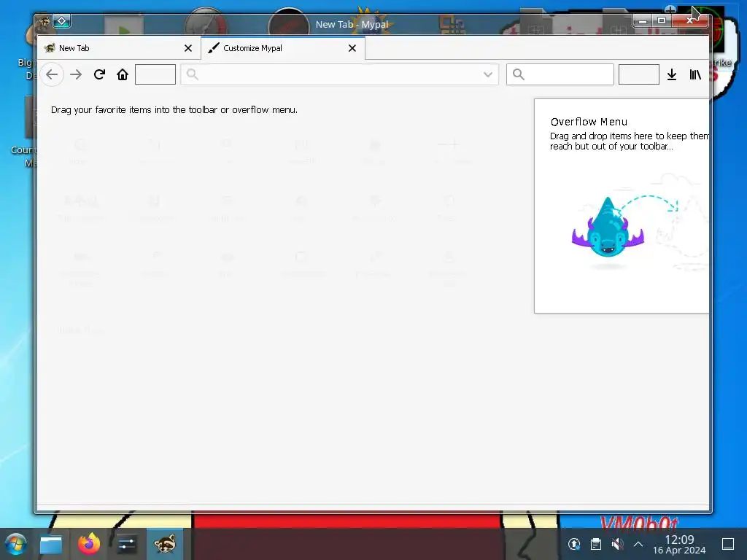Open the Library books icon
Screen dimensions: 747x560
(x=695, y=74)
